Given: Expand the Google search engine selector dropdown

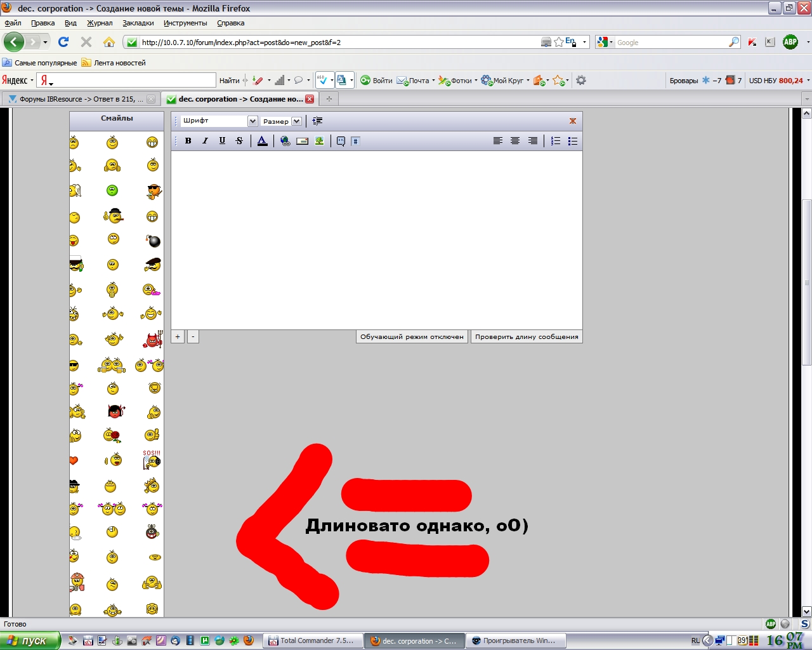Looking at the screenshot, I should pos(605,42).
